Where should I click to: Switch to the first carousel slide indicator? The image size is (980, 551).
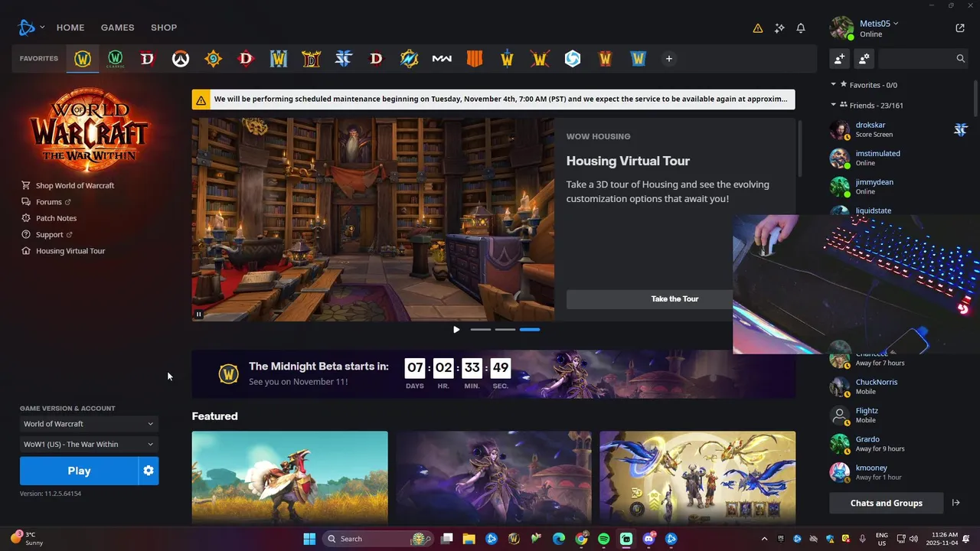pyautogui.click(x=481, y=330)
